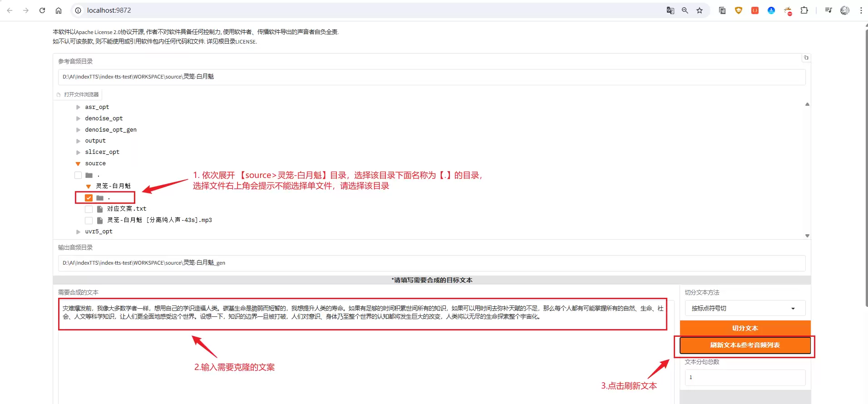Open Chrome three-dot menu
This screenshot has height=404, width=868.
click(x=861, y=10)
